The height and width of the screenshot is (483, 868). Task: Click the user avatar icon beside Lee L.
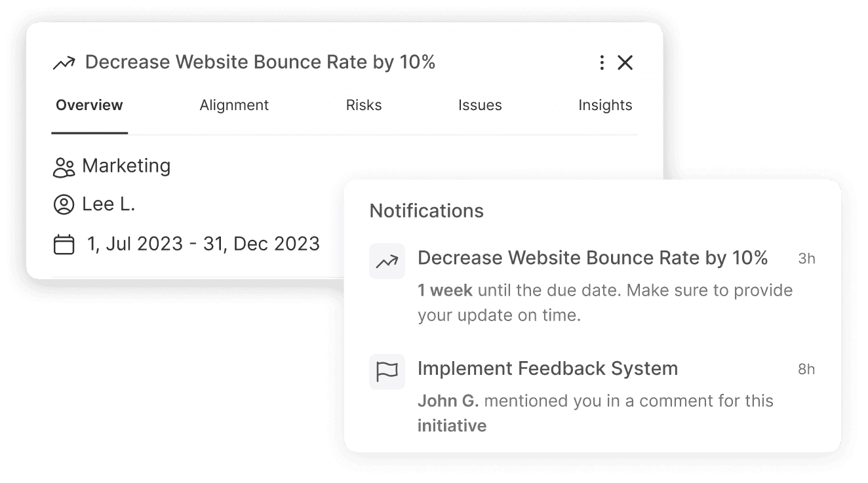click(64, 205)
